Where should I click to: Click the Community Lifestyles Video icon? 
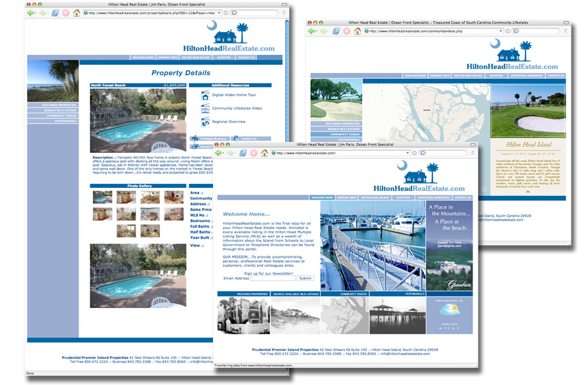tap(205, 109)
